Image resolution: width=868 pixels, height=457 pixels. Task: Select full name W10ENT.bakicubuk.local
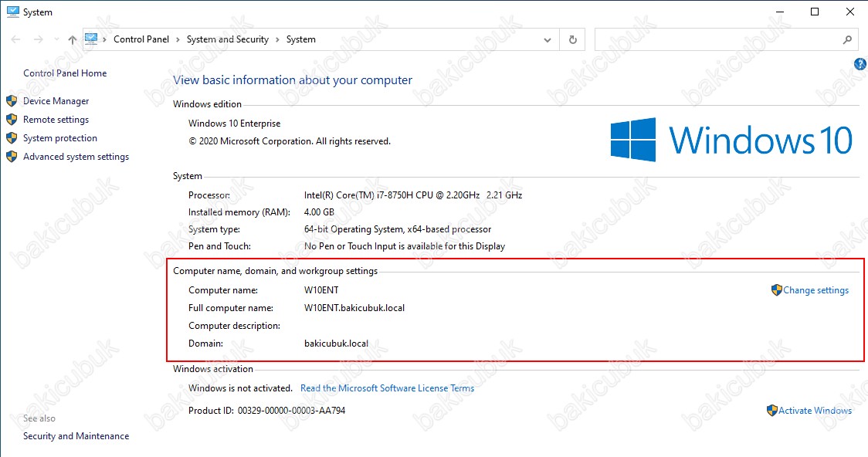coord(354,307)
